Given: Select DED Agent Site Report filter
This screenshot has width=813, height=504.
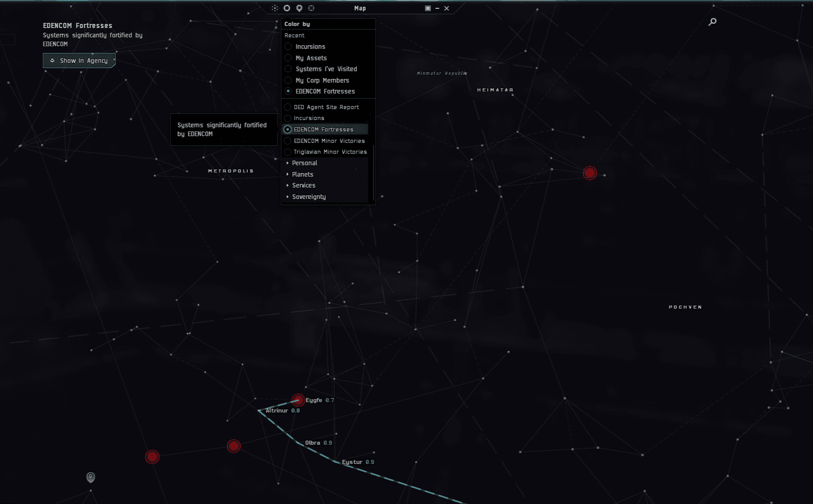Looking at the screenshot, I should pyautogui.click(x=326, y=107).
